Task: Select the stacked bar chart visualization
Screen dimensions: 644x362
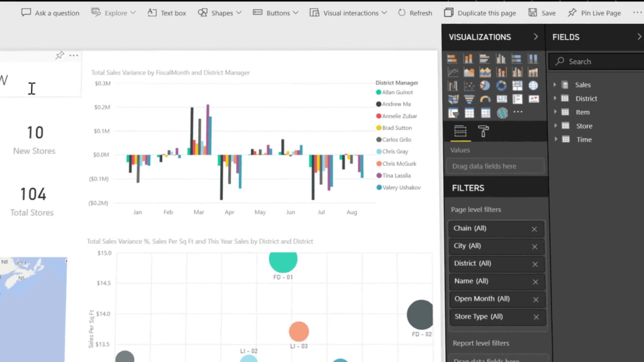Action: click(453, 58)
